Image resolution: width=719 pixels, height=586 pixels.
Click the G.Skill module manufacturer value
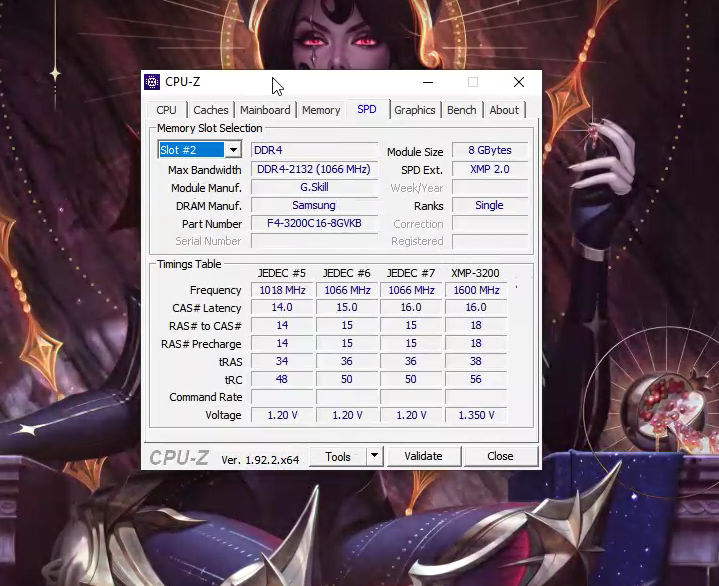pyautogui.click(x=314, y=187)
